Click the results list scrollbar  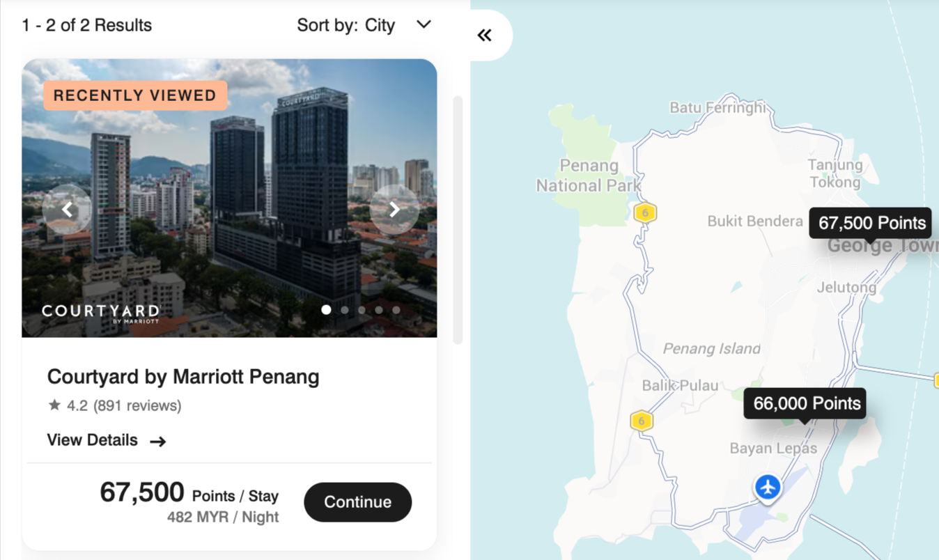458,220
